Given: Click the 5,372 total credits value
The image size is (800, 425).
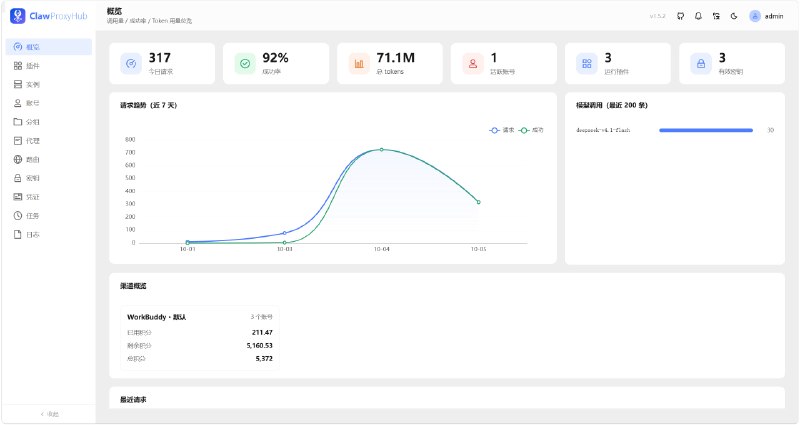Looking at the screenshot, I should 264,359.
